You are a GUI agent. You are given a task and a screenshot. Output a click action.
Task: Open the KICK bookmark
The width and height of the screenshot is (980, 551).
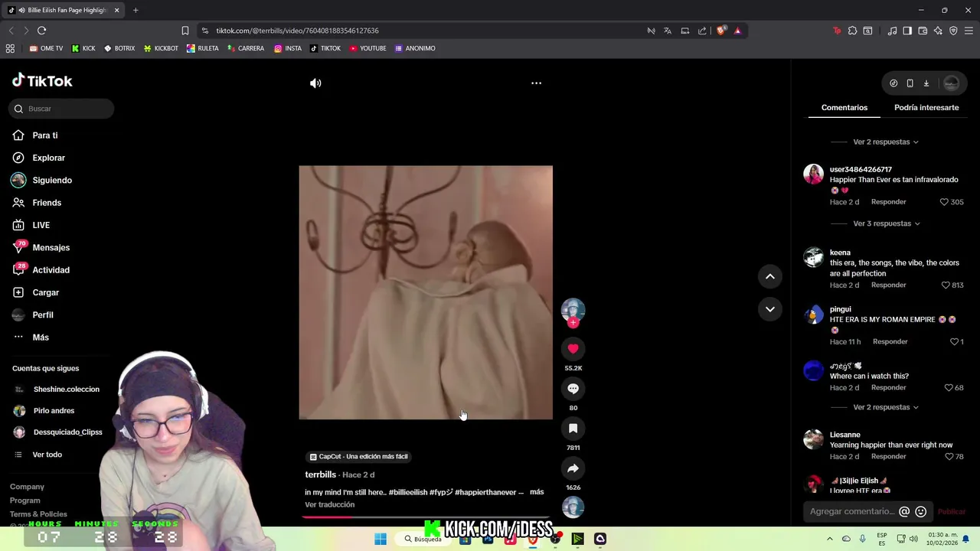(x=83, y=48)
